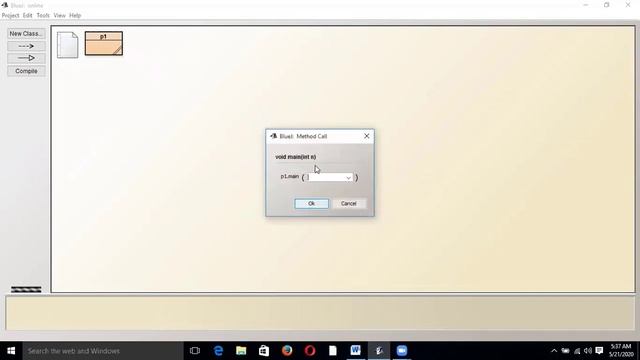
Task: Select the solid inheritance-arrow tool
Action: [26, 58]
